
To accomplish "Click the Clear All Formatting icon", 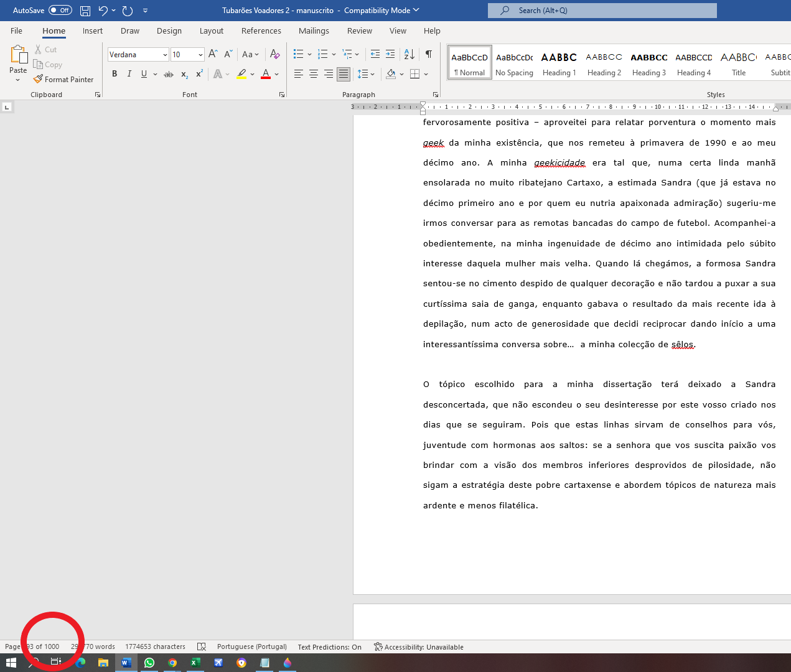I will coord(274,54).
